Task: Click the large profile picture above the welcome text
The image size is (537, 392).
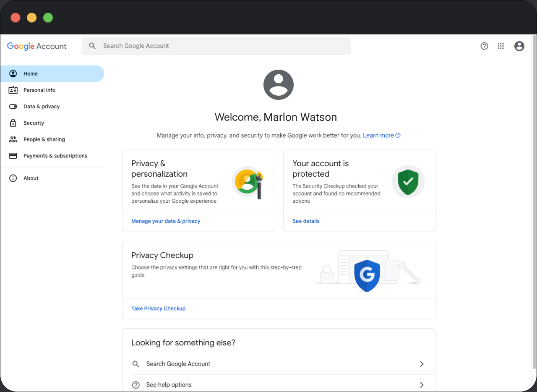Action: pos(278,85)
